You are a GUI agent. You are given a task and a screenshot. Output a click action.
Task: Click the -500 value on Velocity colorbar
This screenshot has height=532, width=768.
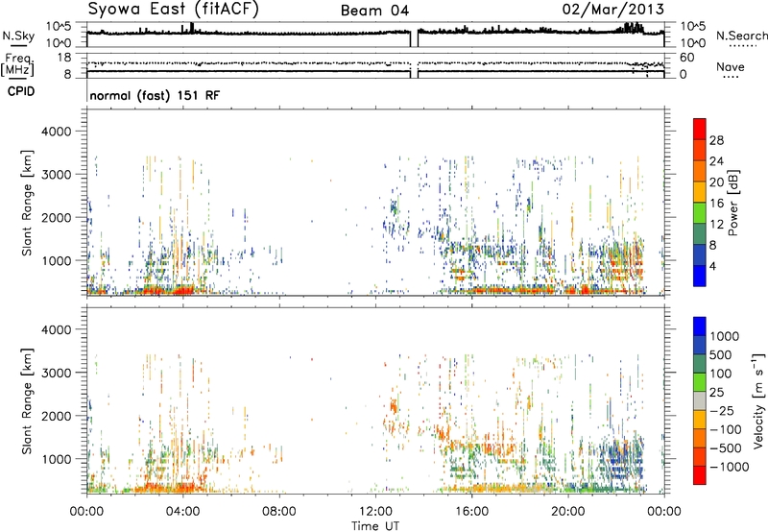(726, 448)
